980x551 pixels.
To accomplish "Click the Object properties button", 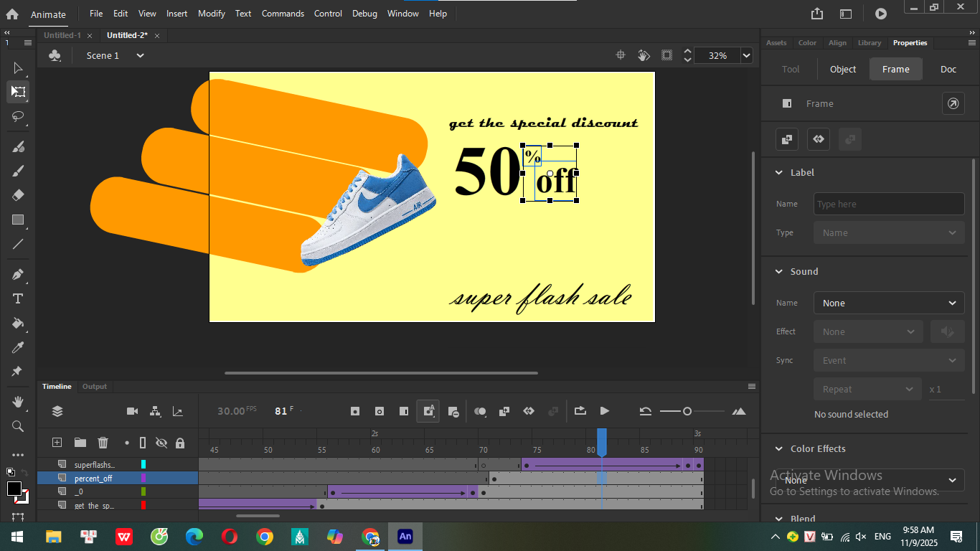I will pyautogui.click(x=842, y=70).
